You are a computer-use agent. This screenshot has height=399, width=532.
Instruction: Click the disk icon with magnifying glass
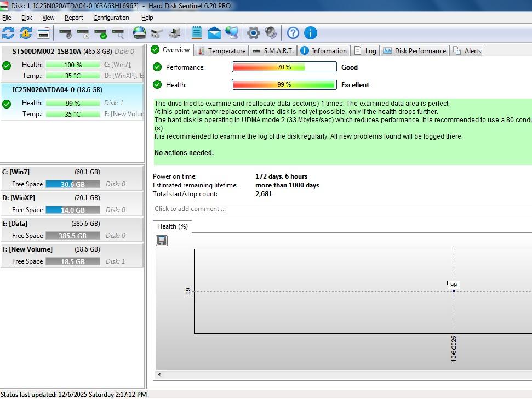[x=118, y=33]
